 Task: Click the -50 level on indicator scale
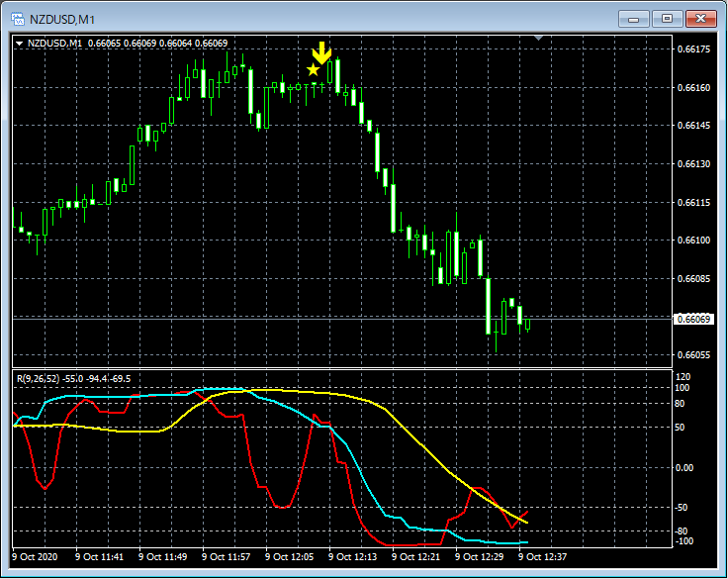coord(682,508)
